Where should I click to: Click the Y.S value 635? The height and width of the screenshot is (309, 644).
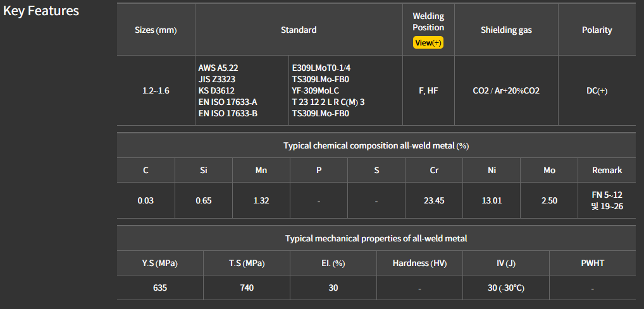point(160,288)
